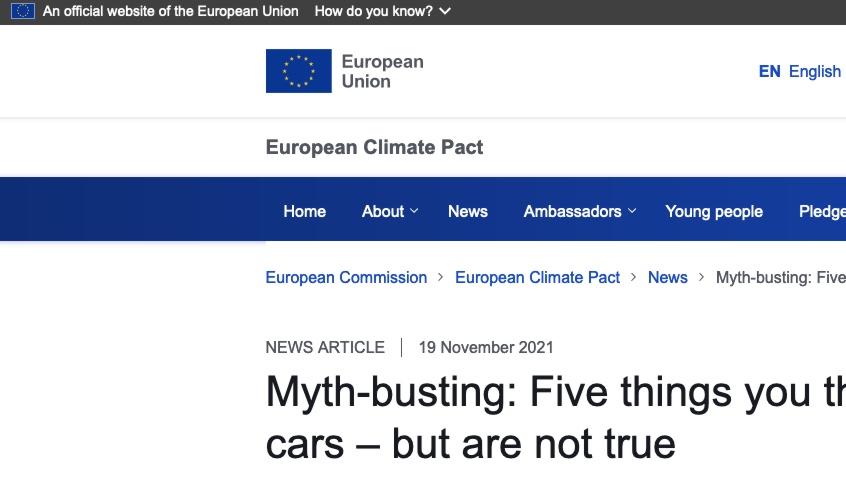Click the 19 November 2021 publication date
Screen dimensions: 846x478
pos(486,347)
